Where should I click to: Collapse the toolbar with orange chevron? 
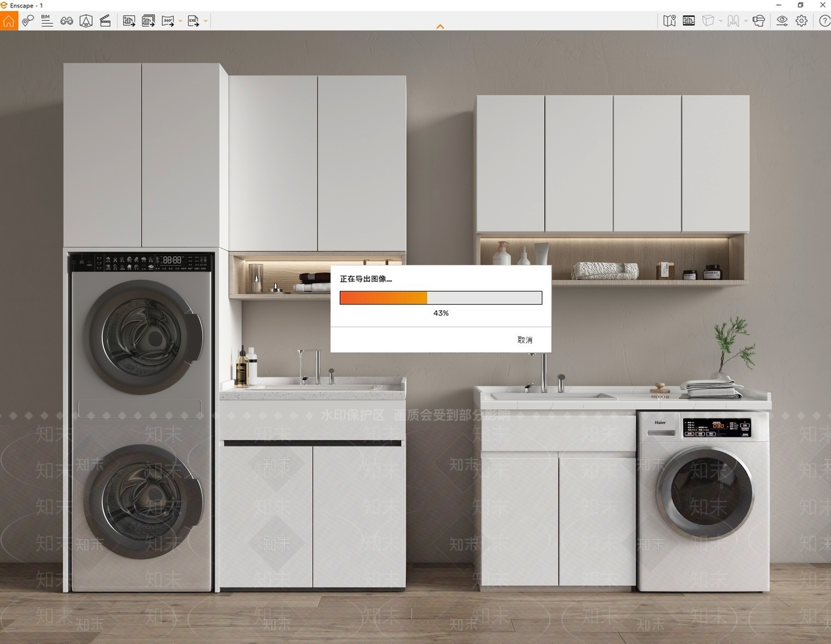(x=440, y=26)
